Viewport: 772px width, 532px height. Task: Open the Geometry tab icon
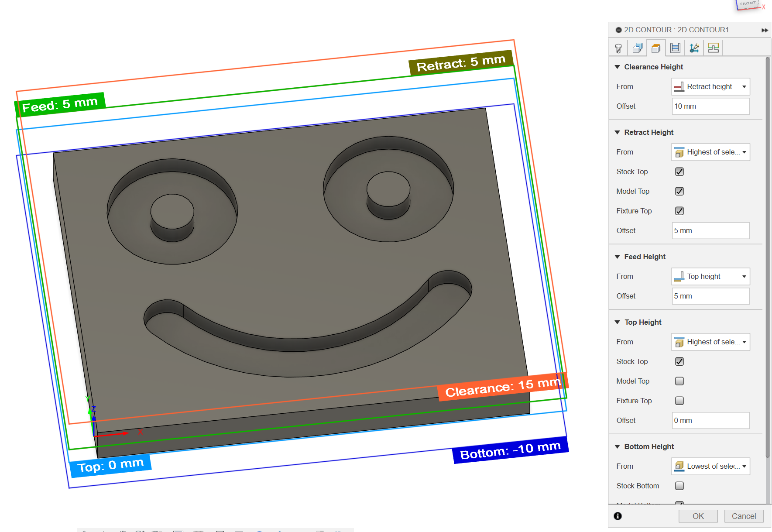(x=637, y=48)
